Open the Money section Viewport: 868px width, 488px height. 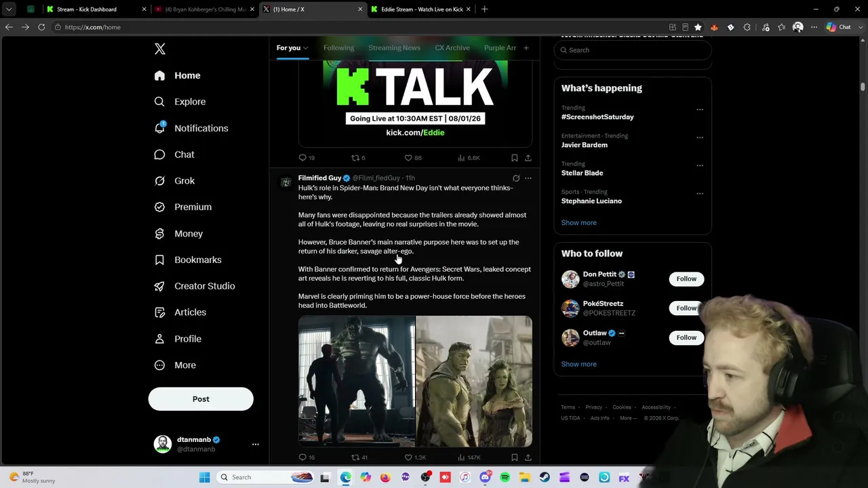click(x=179, y=233)
